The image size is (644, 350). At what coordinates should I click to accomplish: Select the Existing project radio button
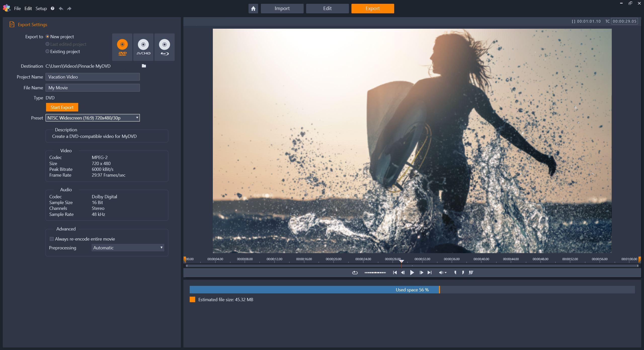[x=47, y=51]
